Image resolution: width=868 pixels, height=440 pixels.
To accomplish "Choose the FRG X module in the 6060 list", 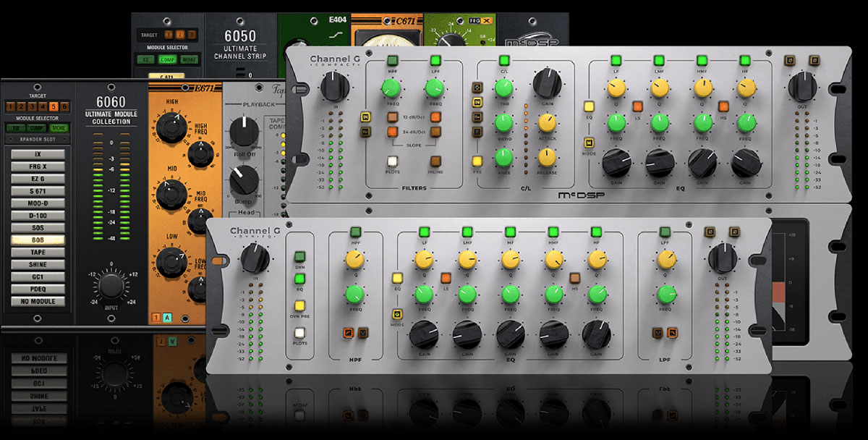I will pos(38,166).
